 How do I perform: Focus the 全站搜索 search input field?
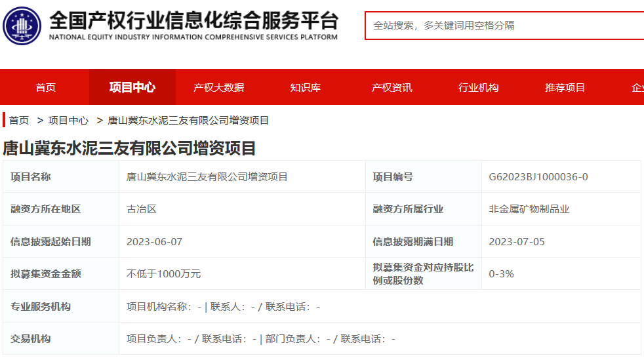[x=504, y=26]
